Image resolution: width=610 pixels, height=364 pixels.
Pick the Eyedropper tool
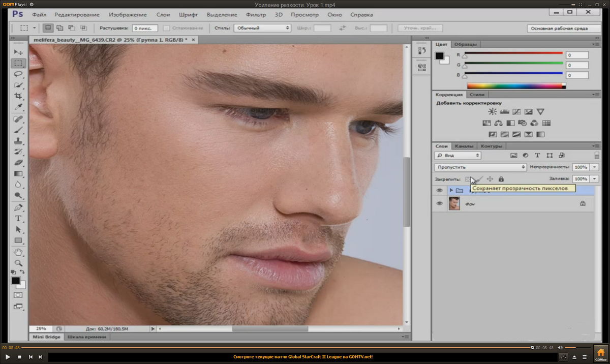[x=18, y=107]
